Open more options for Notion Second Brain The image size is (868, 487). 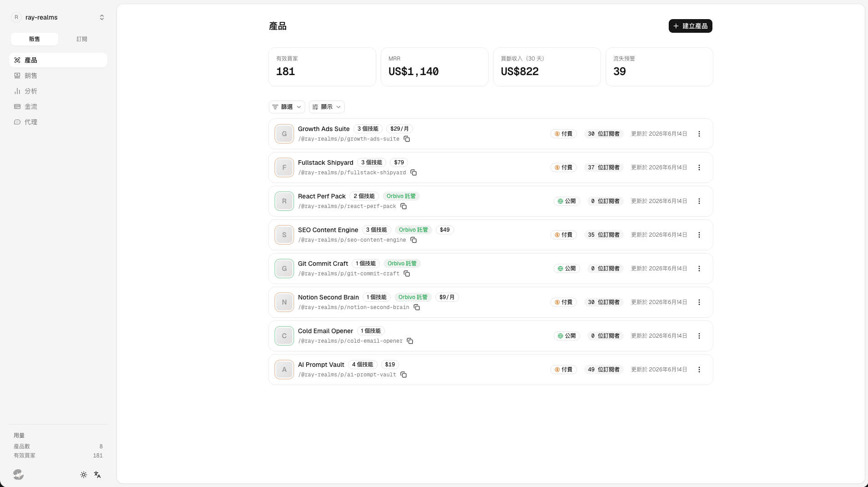click(x=699, y=302)
